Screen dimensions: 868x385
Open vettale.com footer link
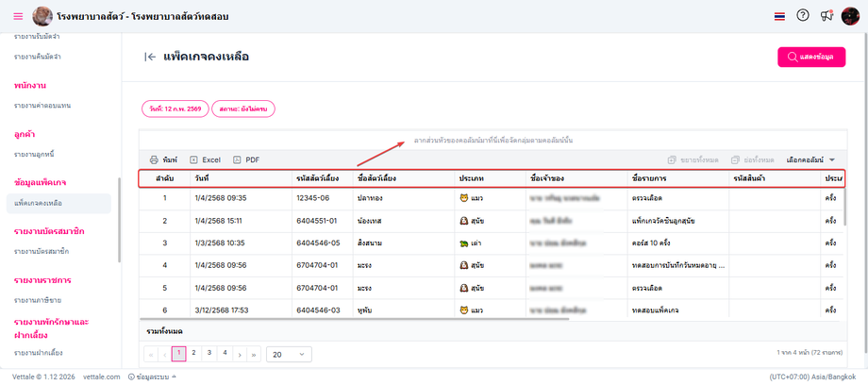point(101,377)
